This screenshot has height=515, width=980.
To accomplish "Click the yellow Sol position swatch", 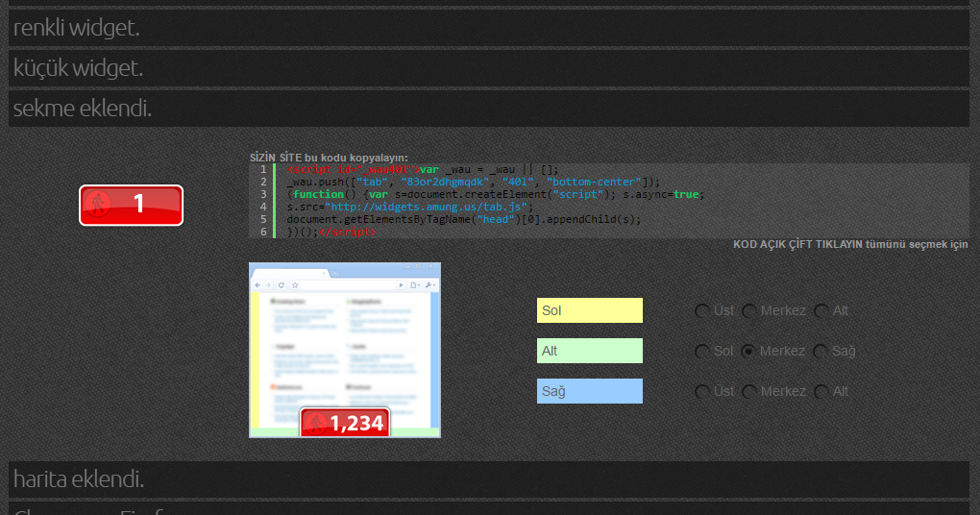I will pos(589,310).
